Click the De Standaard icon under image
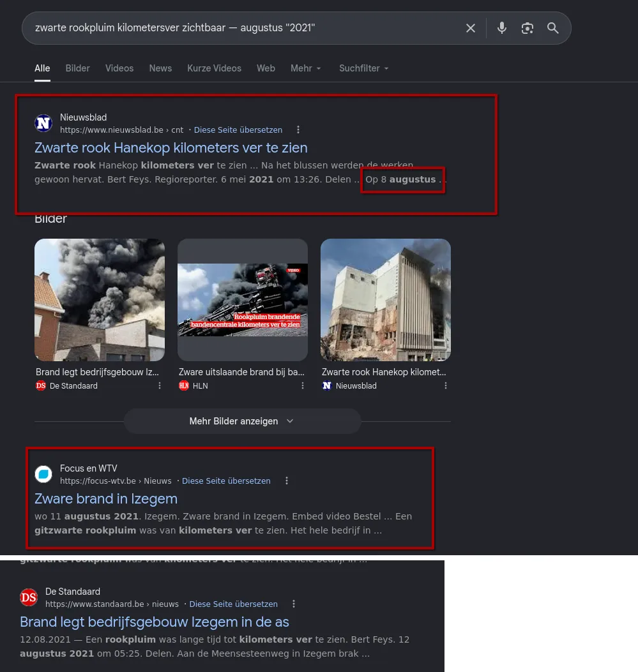 tap(41, 385)
